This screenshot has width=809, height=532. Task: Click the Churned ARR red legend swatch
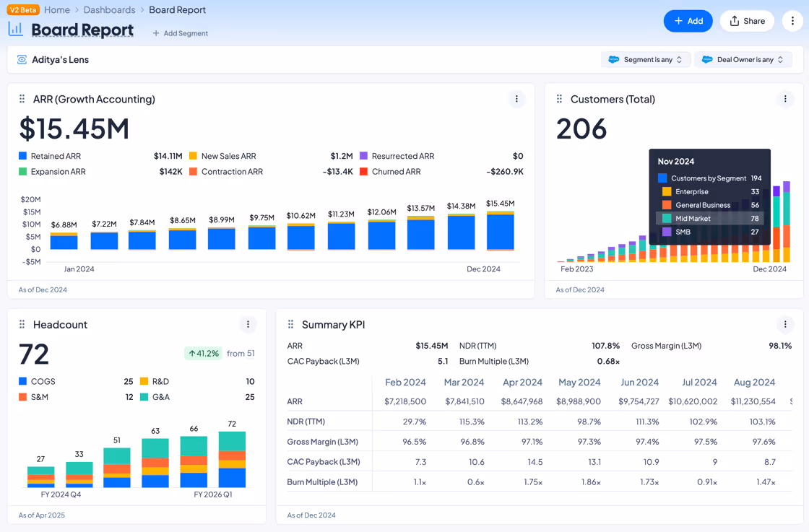tap(364, 171)
